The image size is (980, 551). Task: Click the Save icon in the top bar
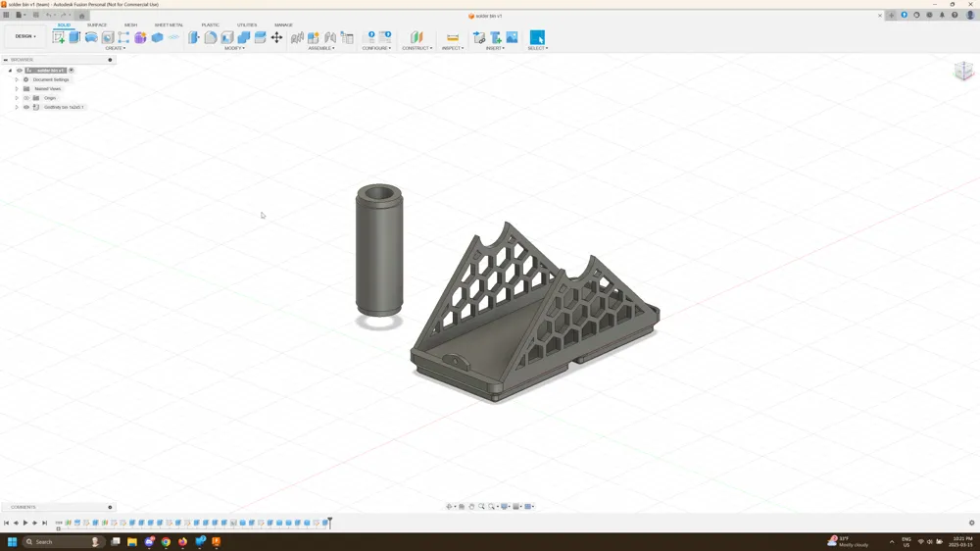coord(35,15)
